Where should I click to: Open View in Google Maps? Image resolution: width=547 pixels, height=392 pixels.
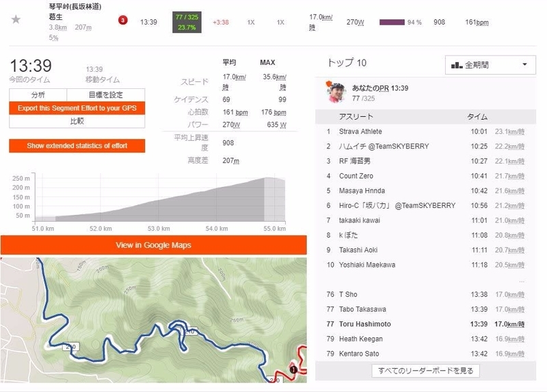click(x=153, y=245)
